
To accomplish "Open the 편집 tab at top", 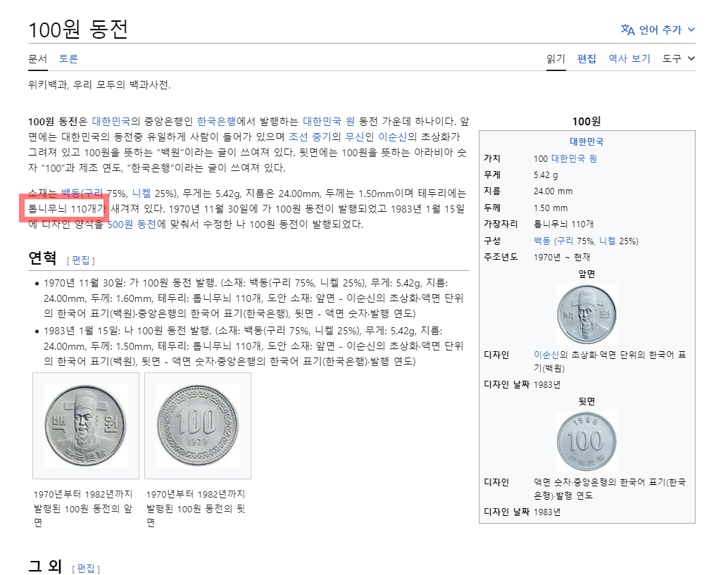I will [x=586, y=59].
